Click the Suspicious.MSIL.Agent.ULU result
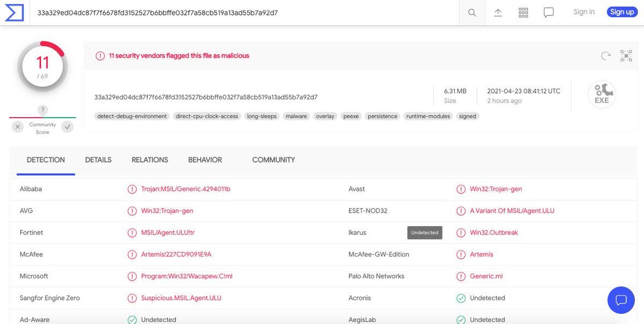644x324 pixels. click(181, 298)
